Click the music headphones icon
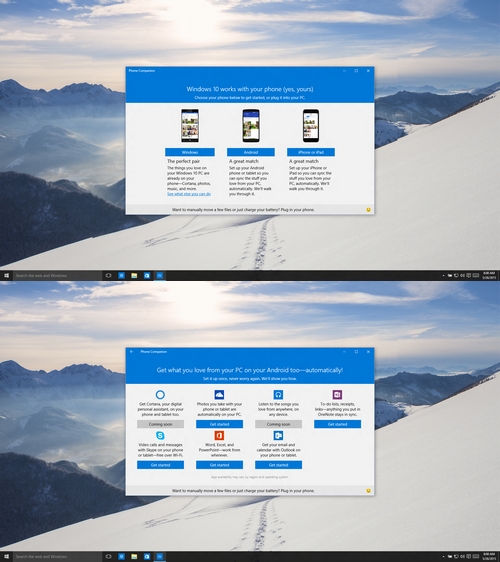The image size is (500, 562). click(278, 395)
